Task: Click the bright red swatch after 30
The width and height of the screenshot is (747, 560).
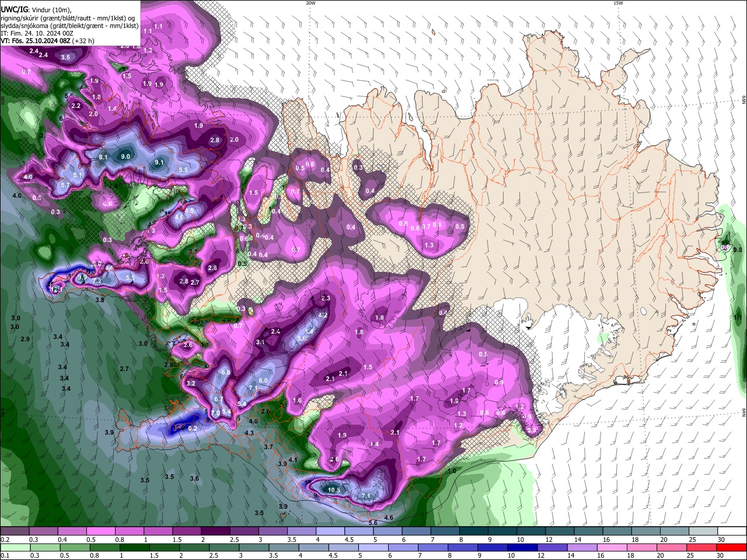Action: (731, 547)
